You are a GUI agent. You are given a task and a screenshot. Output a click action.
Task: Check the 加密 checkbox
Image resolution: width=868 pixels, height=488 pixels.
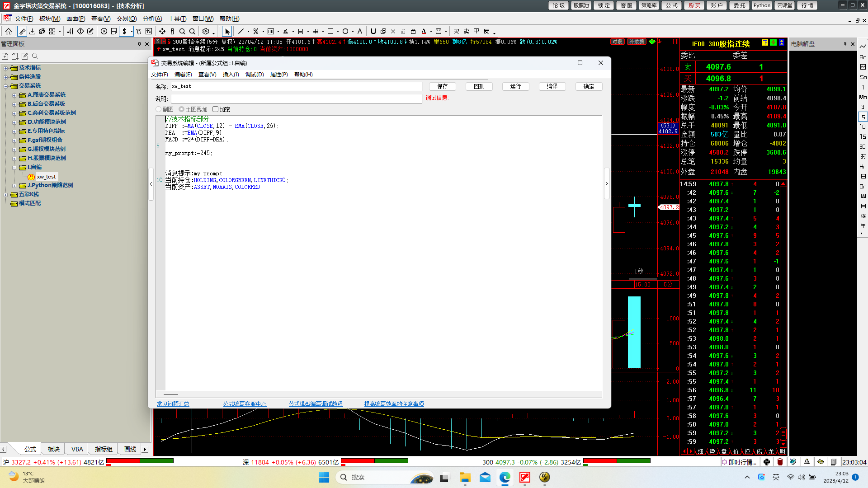216,109
